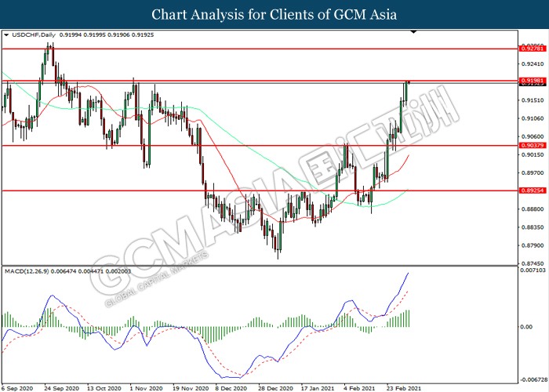The image size is (549, 392).
Task: Click the MACD(12,26,9) indicator label
Action: pos(27,271)
